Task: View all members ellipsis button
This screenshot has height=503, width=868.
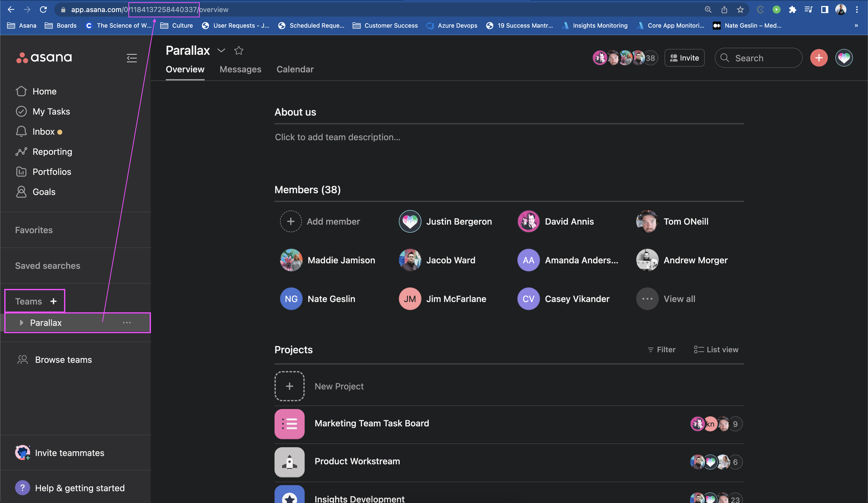Action: click(647, 299)
